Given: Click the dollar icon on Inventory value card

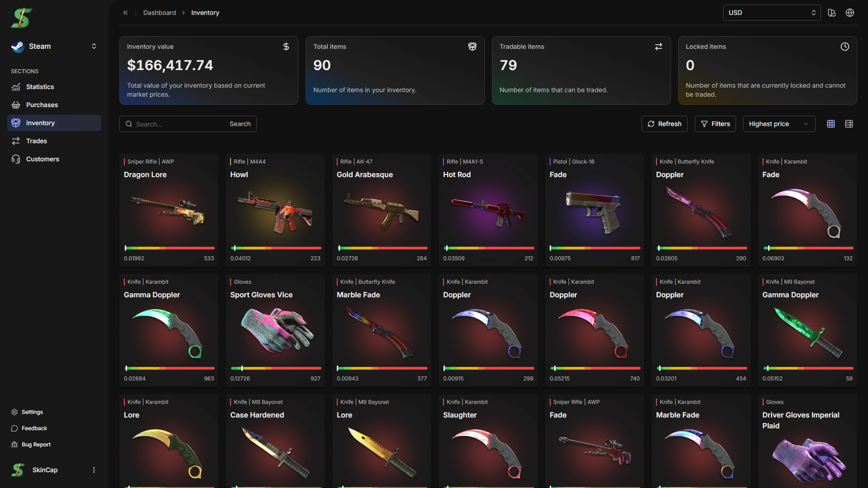Looking at the screenshot, I should (x=286, y=47).
